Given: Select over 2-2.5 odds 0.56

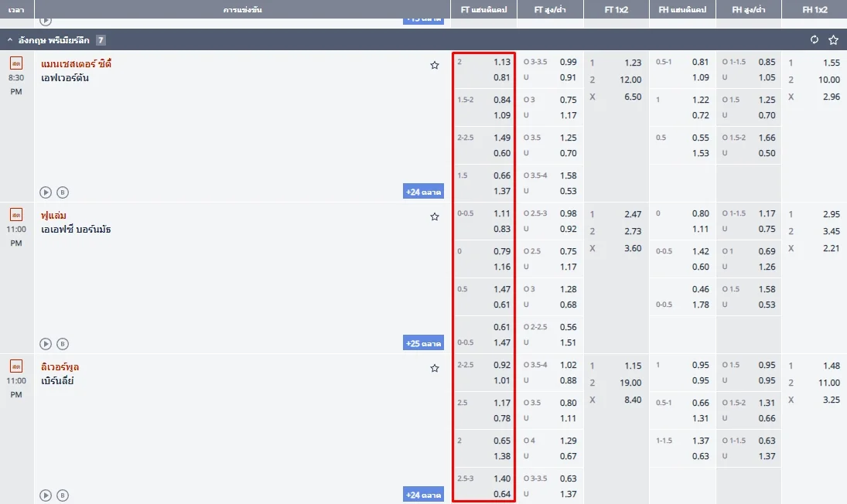Looking at the screenshot, I should [x=569, y=327].
